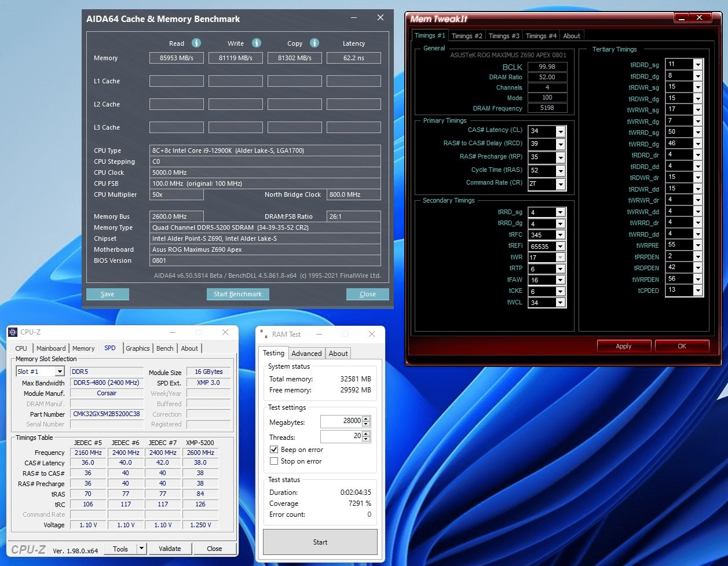The image size is (728, 566).
Task: Open the tRDPDEN dropdown
Action: [x=698, y=268]
